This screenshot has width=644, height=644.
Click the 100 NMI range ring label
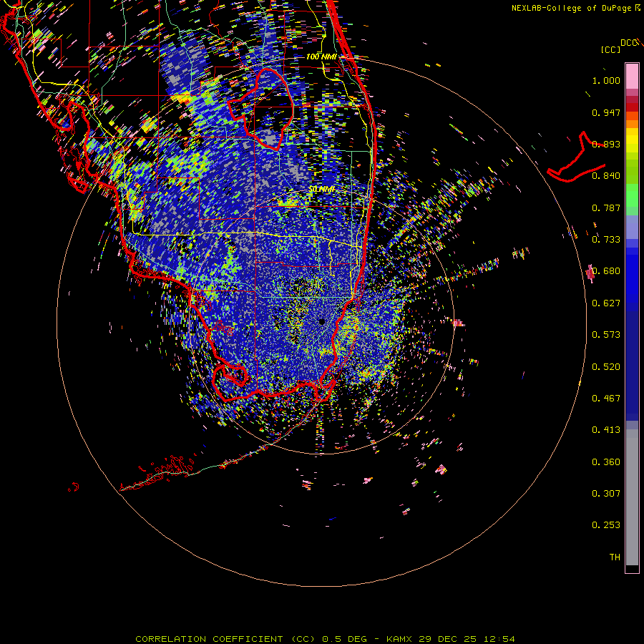pos(321,57)
